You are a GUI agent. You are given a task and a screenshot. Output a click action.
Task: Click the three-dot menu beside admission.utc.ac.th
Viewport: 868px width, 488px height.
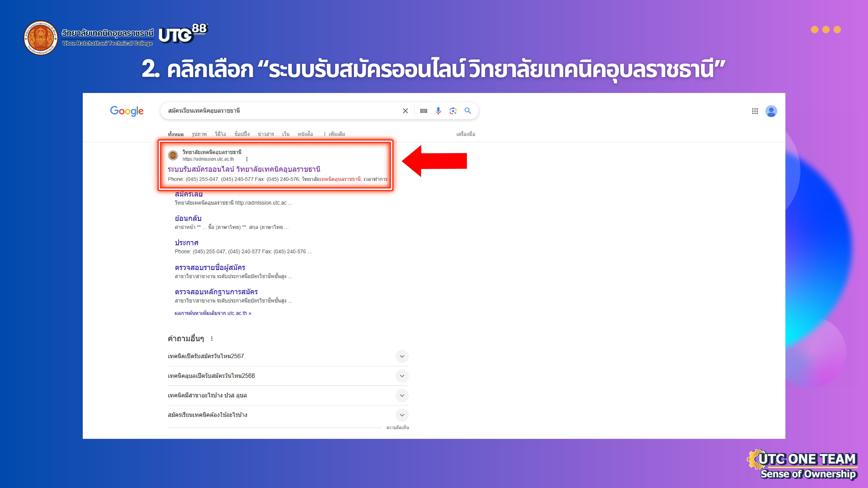[x=247, y=159]
